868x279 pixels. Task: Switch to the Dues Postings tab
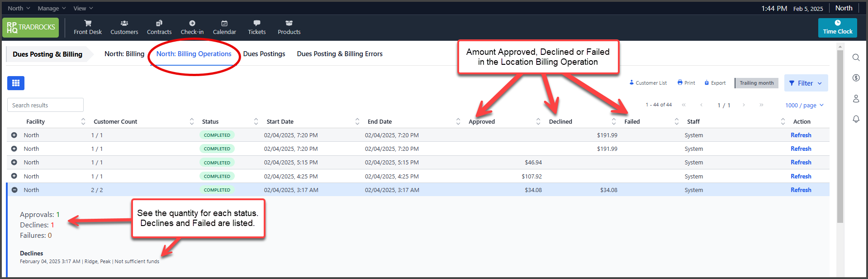pos(264,54)
